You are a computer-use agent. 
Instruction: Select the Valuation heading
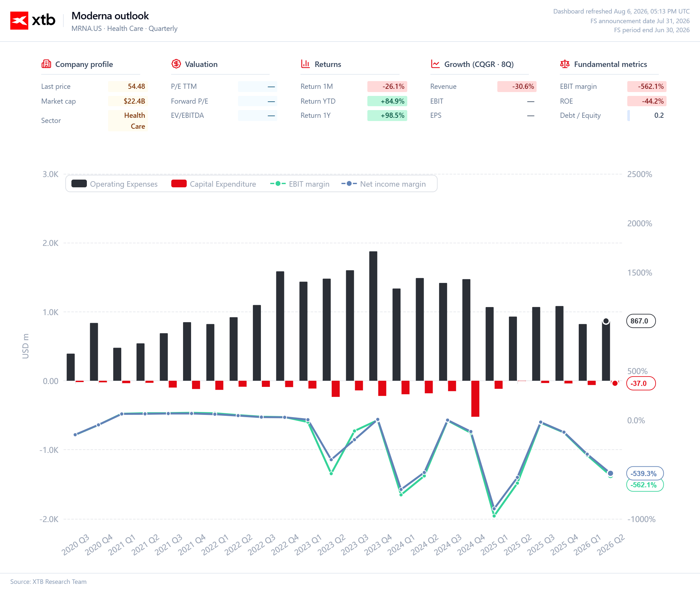201,64
